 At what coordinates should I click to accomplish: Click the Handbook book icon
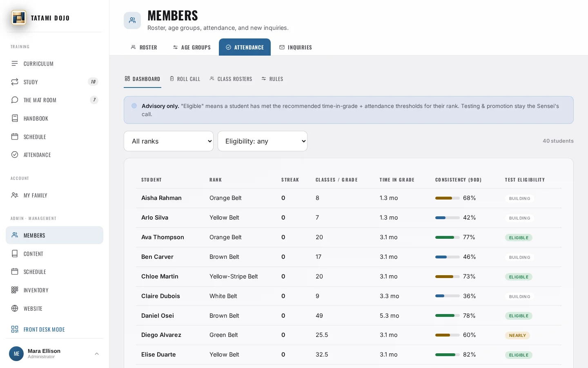coord(15,118)
